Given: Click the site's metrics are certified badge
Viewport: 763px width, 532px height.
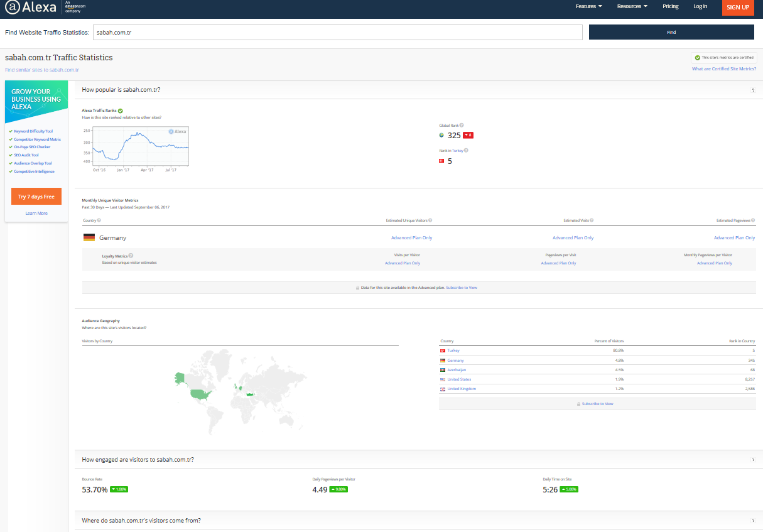Looking at the screenshot, I should [x=723, y=58].
